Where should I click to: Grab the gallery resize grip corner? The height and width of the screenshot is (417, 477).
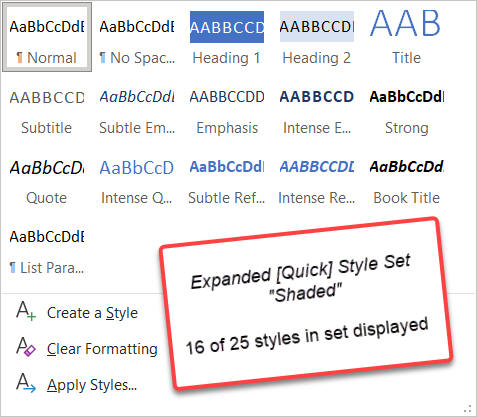pos(468,409)
